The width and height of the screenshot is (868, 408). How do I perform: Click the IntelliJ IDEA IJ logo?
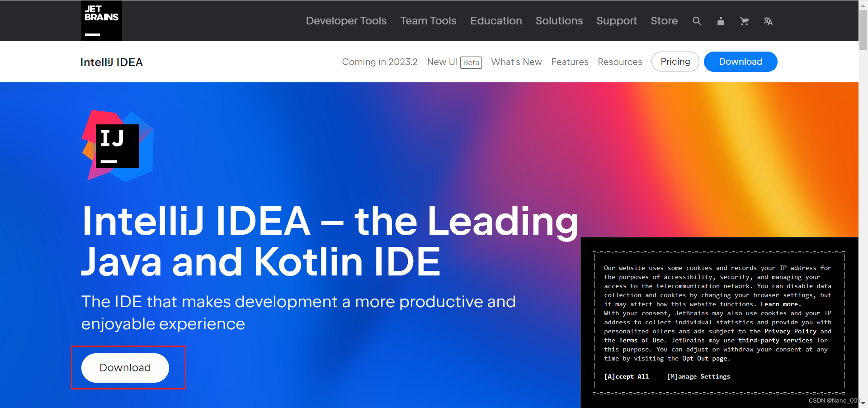pyautogui.click(x=118, y=146)
